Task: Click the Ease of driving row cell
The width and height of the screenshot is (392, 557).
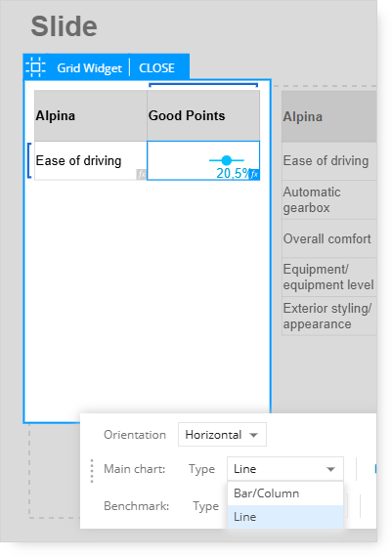Action: pos(91,160)
